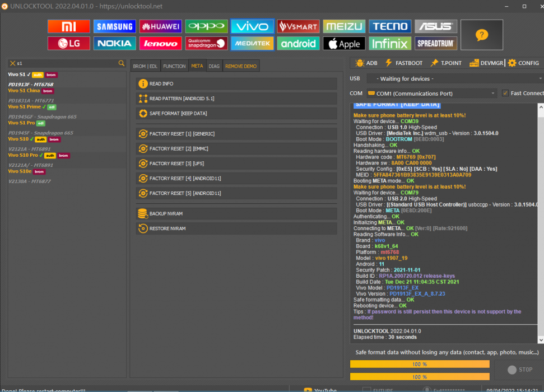The image size is (544, 392).
Task: Open the ASUS brand section
Action: coord(436,26)
